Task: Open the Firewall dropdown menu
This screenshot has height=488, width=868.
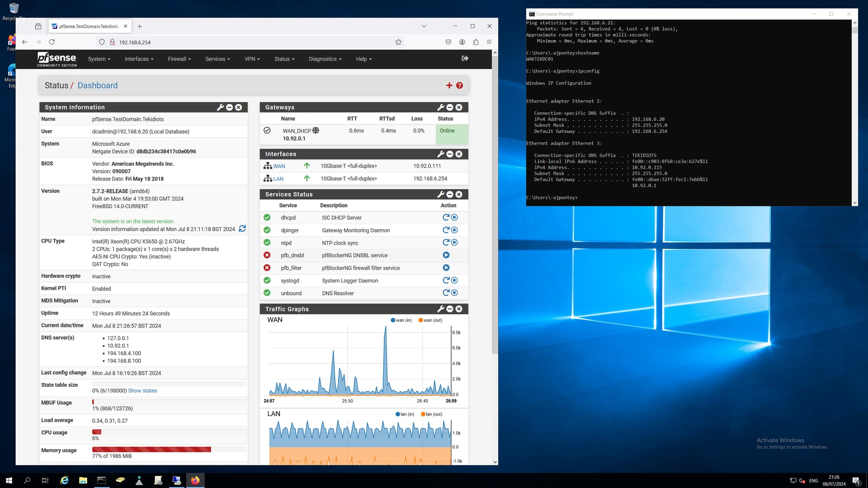Action: pyautogui.click(x=179, y=59)
